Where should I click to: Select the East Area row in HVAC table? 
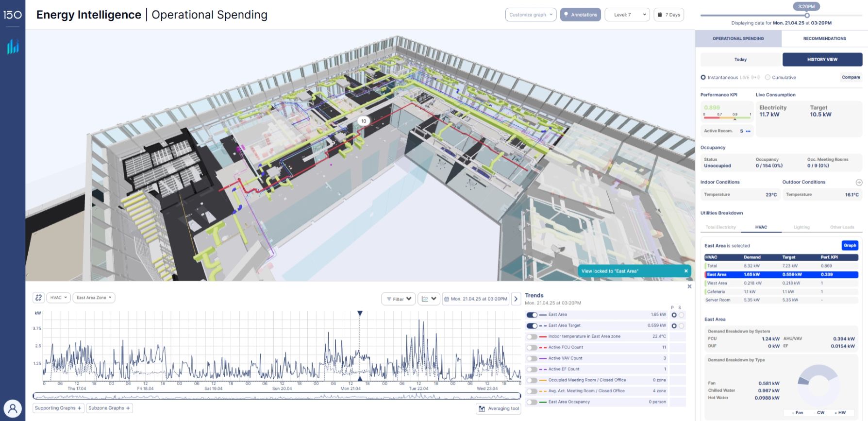(782, 274)
